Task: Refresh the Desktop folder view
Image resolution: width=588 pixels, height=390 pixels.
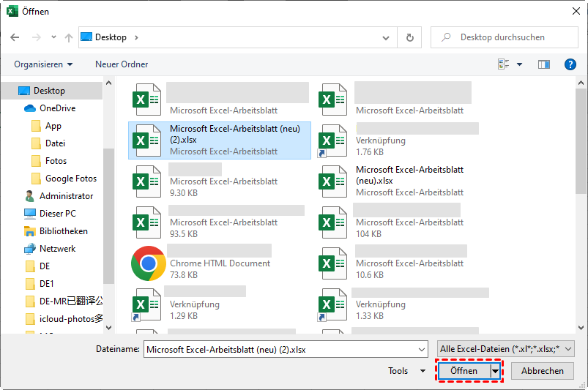Action: pos(410,37)
